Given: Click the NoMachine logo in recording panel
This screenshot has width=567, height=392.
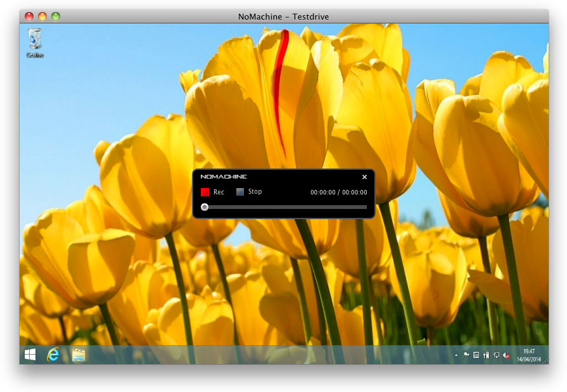Looking at the screenshot, I should 224,177.
